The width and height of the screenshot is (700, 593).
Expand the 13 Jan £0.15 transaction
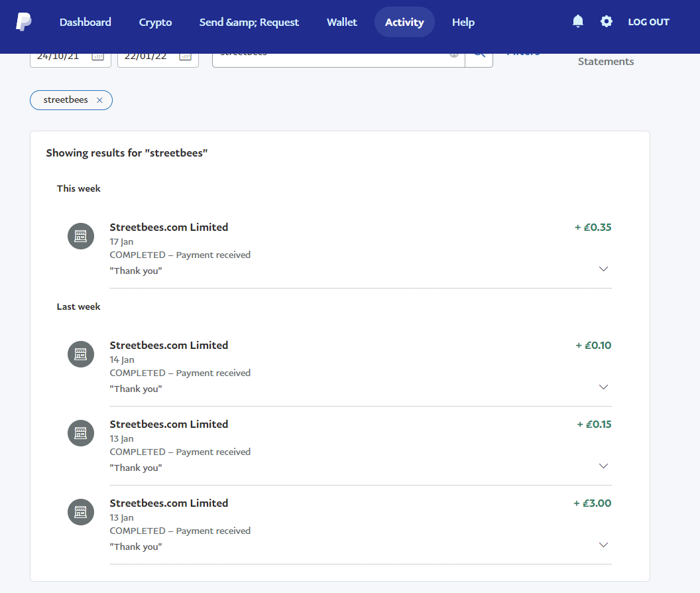[x=604, y=466]
